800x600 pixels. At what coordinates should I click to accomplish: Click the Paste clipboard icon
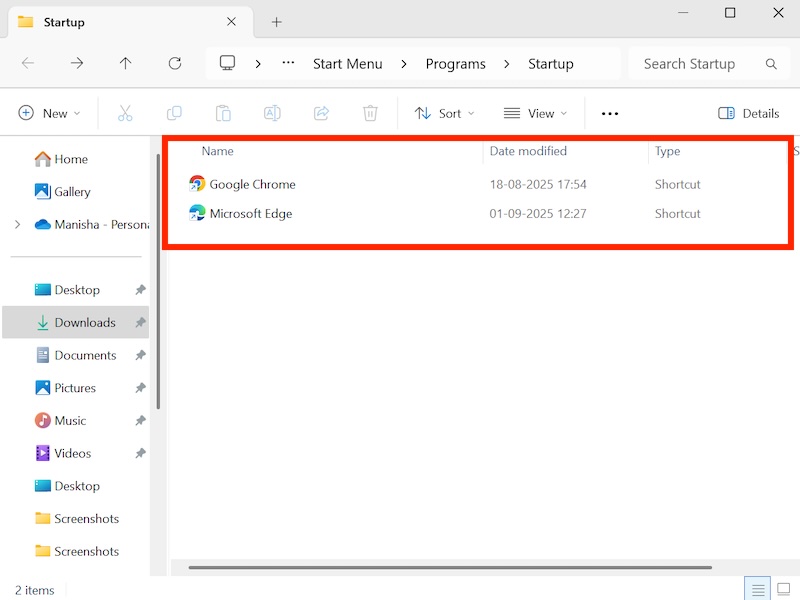[223, 114]
